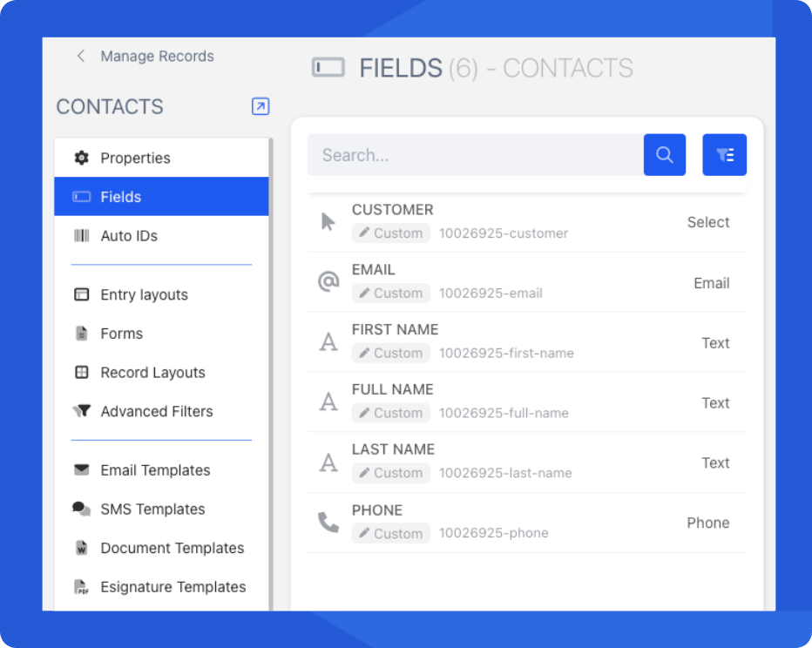The image size is (812, 648).
Task: Click the blue search magnifier button
Action: tap(665, 155)
